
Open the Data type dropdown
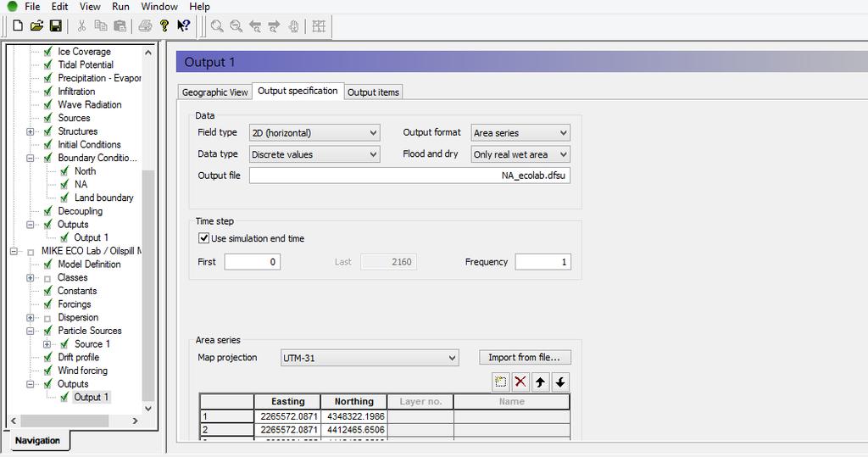click(x=314, y=154)
